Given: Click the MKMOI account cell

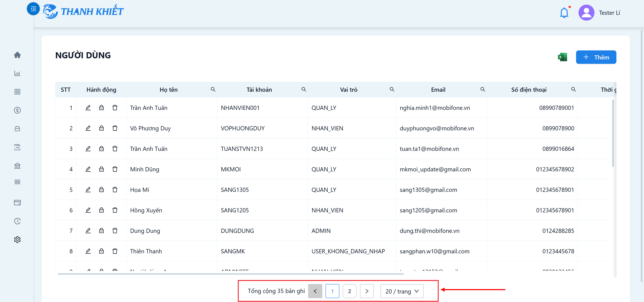Looking at the screenshot, I should [x=231, y=169].
